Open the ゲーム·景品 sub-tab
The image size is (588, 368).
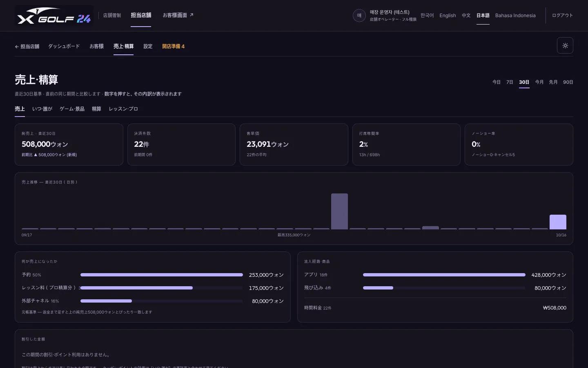(x=72, y=109)
